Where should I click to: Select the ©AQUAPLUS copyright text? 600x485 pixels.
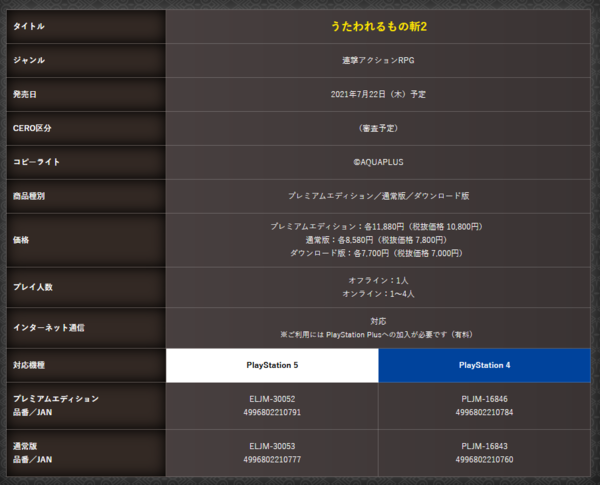click(378, 162)
